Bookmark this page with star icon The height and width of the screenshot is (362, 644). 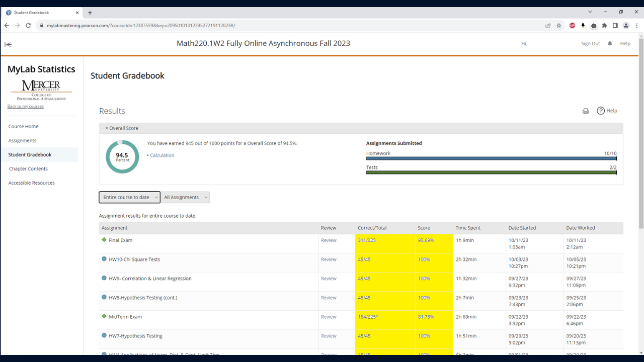pyautogui.click(x=559, y=26)
